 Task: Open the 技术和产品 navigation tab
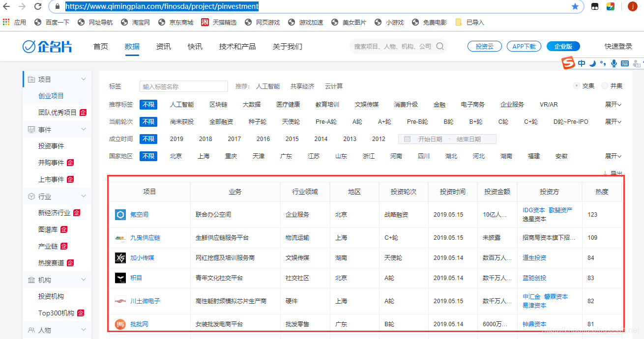click(237, 46)
